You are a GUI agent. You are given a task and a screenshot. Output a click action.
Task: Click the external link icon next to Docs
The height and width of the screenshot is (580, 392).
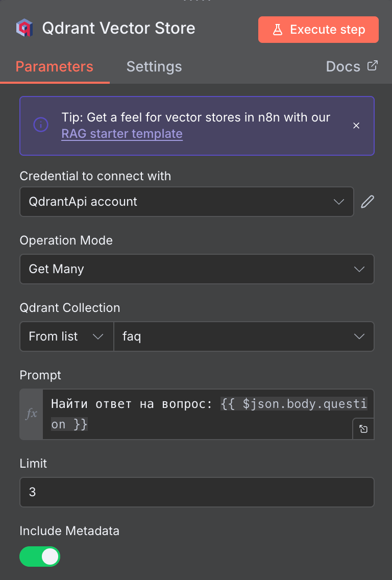[373, 65]
